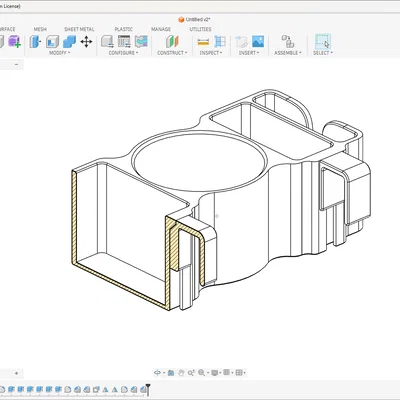This screenshot has height=400, width=400.
Task: Select the Move/Copy four-arrow tool
Action: pyautogui.click(x=86, y=42)
